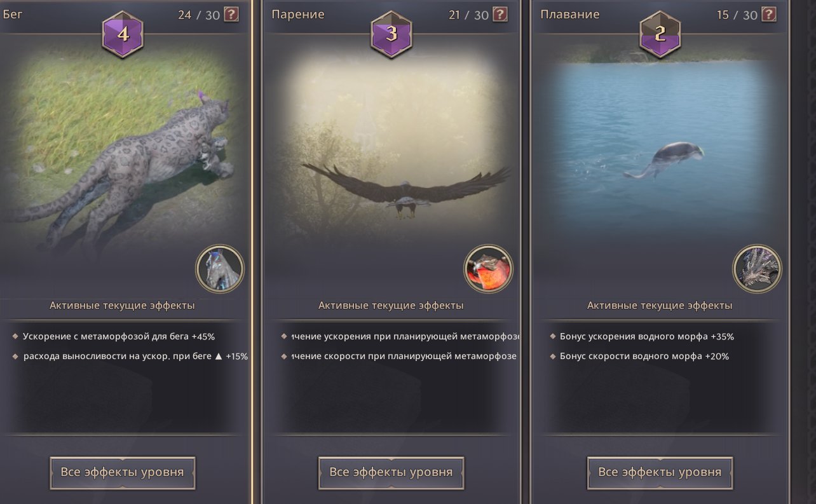Click the round red dragon mount icon

489,269
